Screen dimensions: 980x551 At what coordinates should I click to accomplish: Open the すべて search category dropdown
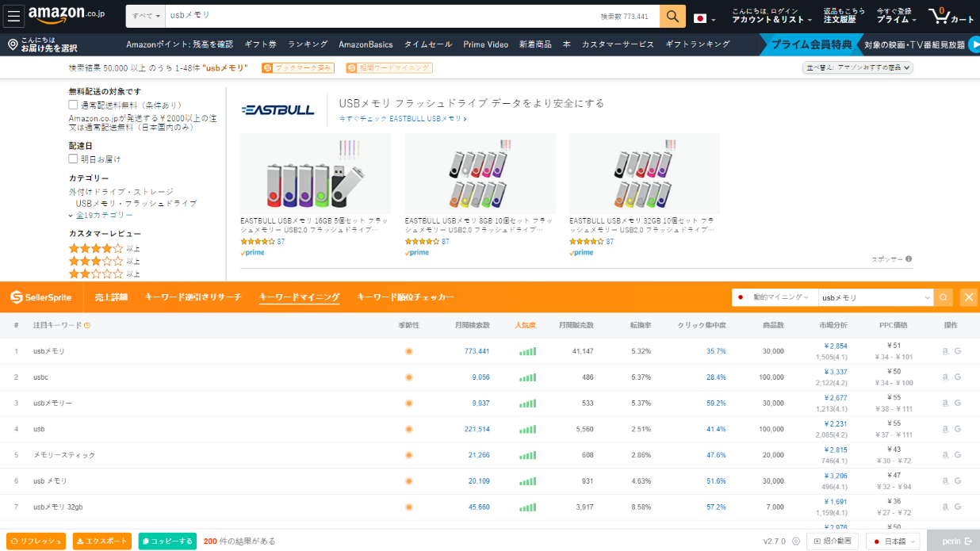point(147,16)
